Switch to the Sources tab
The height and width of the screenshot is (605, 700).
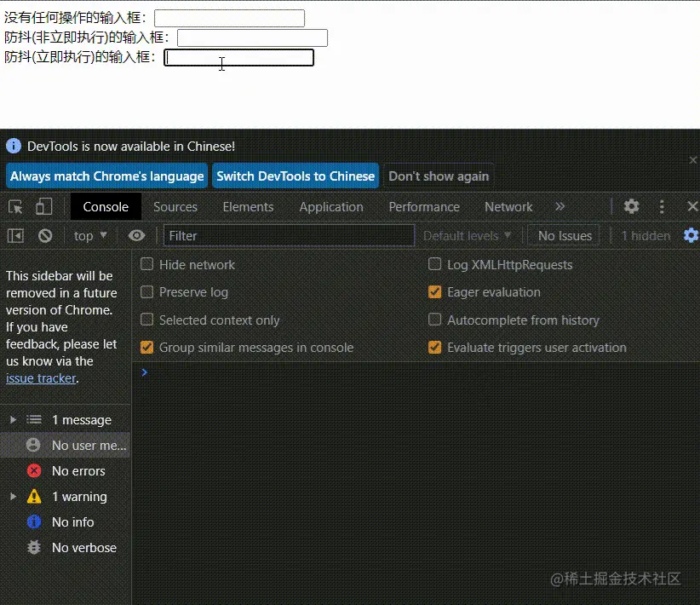point(175,207)
